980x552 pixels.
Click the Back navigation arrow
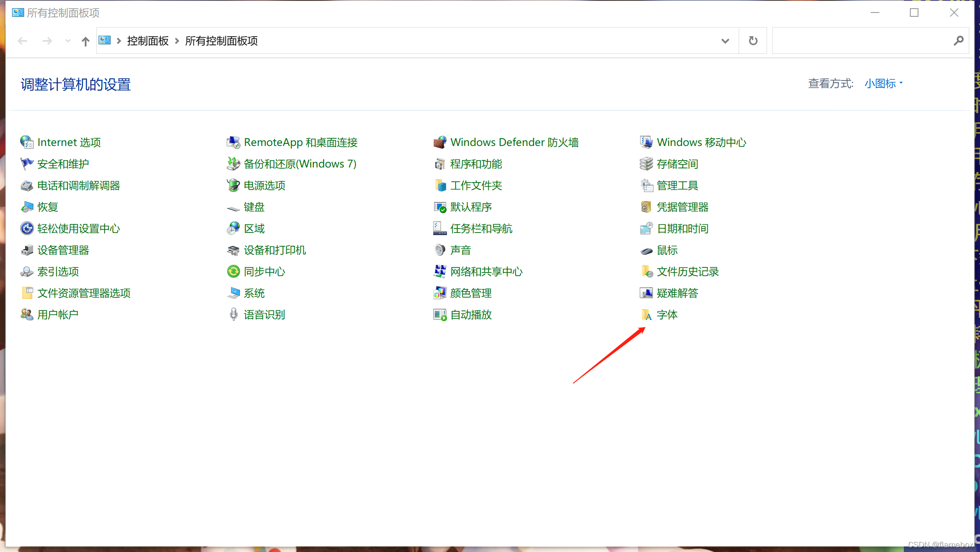(x=22, y=41)
